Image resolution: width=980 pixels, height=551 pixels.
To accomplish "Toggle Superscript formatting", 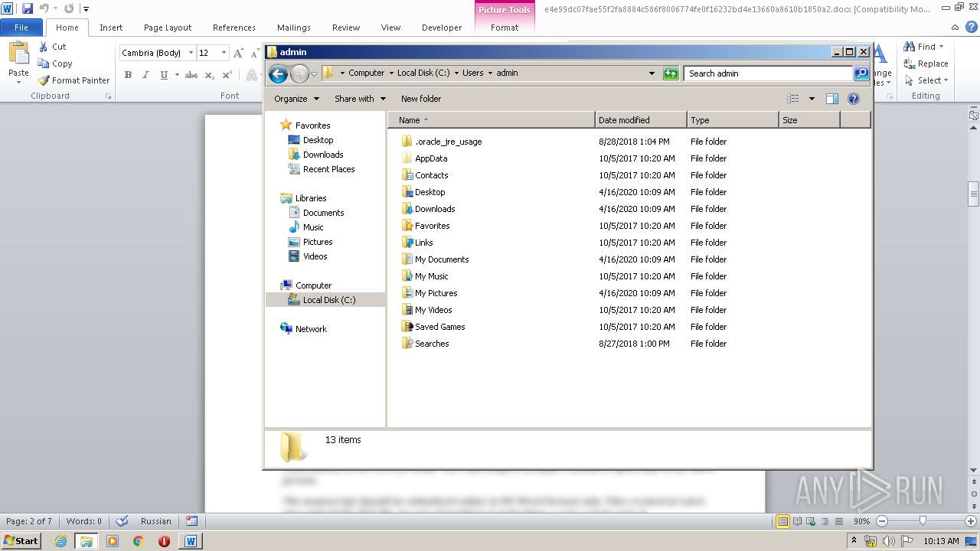I will [x=227, y=75].
